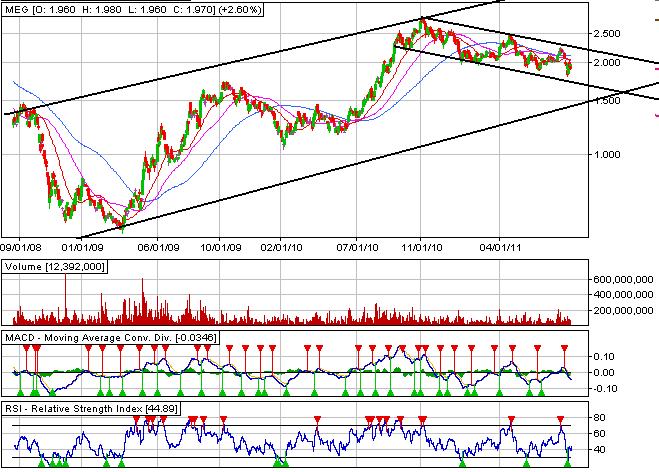Select the 0.10 MACD axis label
The image size is (659, 472).
[604, 356]
